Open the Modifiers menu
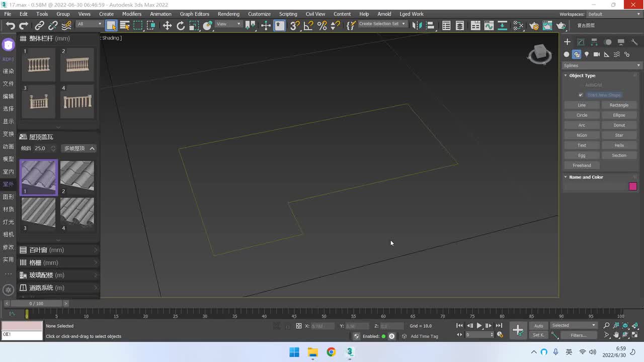The image size is (644, 362). pyautogui.click(x=132, y=14)
